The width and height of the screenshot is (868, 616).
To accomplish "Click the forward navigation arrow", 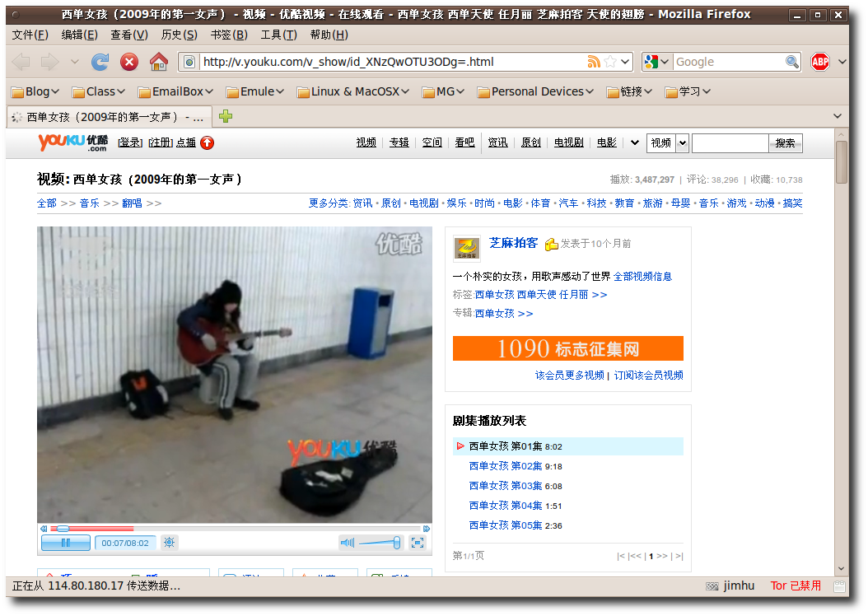I will click(49, 62).
